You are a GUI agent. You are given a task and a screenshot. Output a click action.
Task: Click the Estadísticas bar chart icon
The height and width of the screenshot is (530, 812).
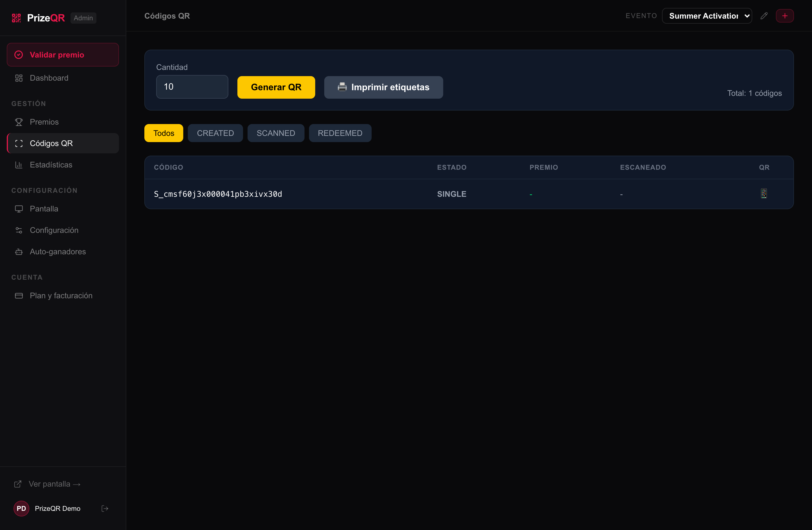19,165
